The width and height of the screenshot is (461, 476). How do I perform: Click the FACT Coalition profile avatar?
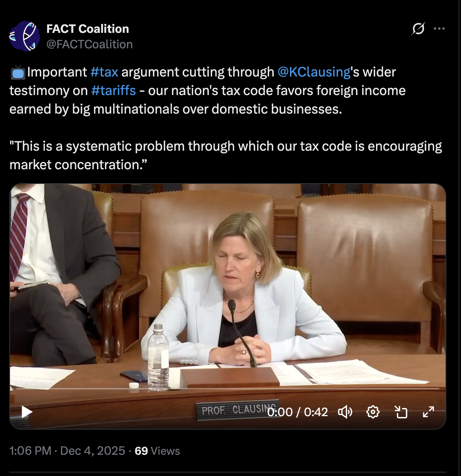24,36
